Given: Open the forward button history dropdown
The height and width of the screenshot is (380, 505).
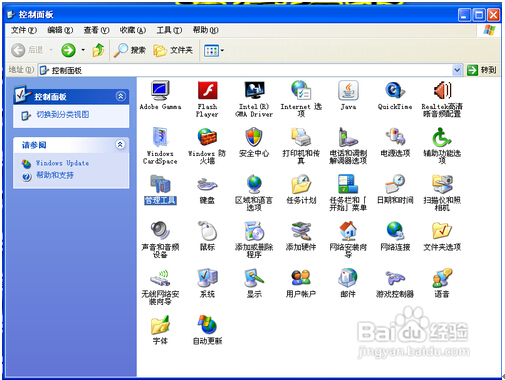Looking at the screenshot, I should click(x=83, y=50).
